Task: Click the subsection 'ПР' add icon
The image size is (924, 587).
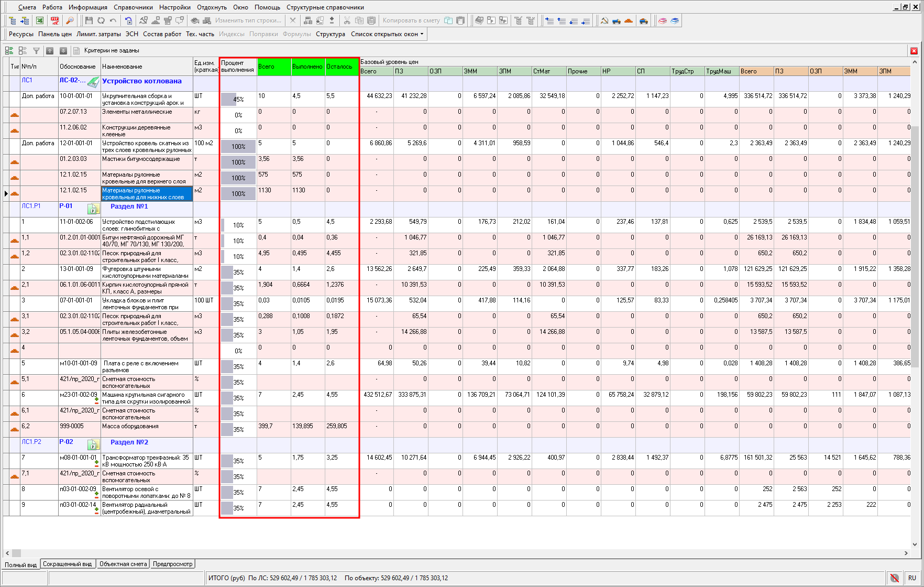Action: (503, 20)
